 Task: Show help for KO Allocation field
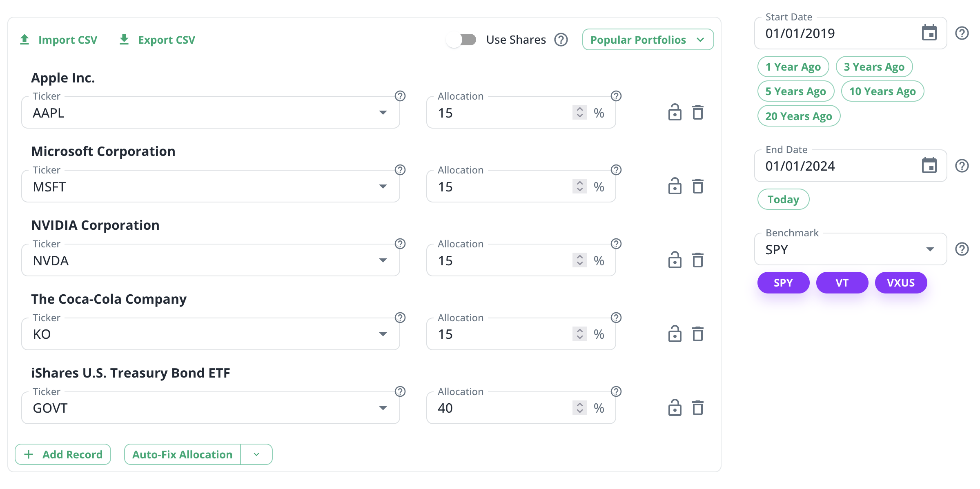coord(616,318)
